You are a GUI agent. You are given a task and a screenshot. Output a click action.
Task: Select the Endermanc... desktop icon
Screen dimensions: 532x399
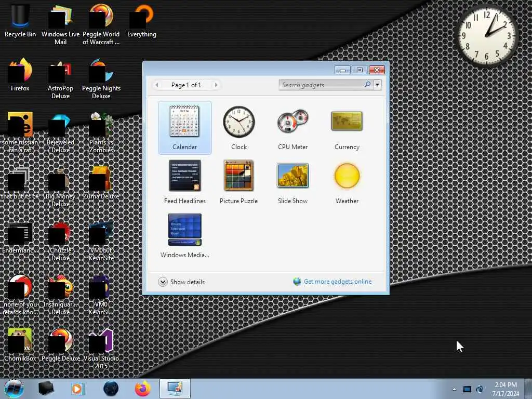point(20,237)
